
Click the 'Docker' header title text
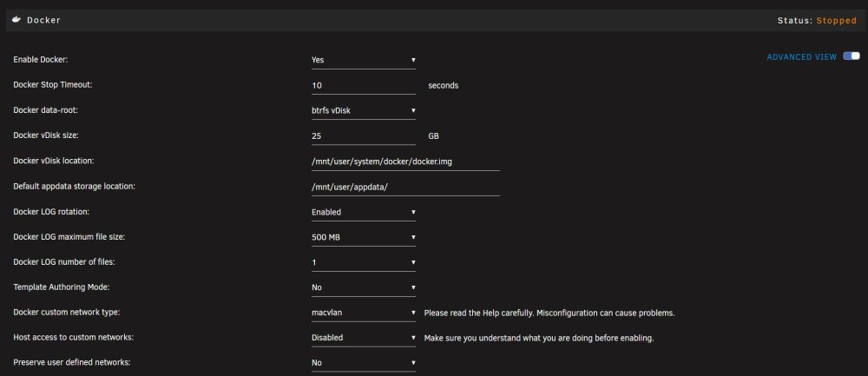click(x=43, y=20)
